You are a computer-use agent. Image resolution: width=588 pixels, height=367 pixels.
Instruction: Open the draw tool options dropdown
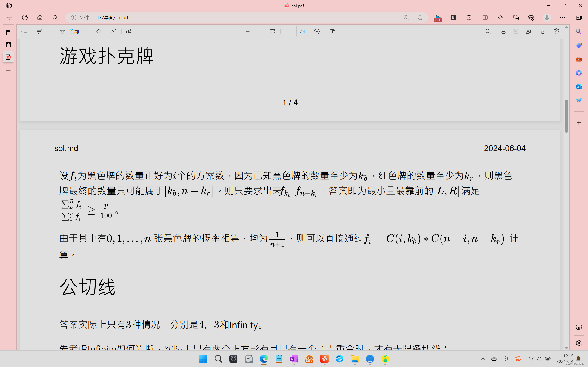tap(85, 31)
